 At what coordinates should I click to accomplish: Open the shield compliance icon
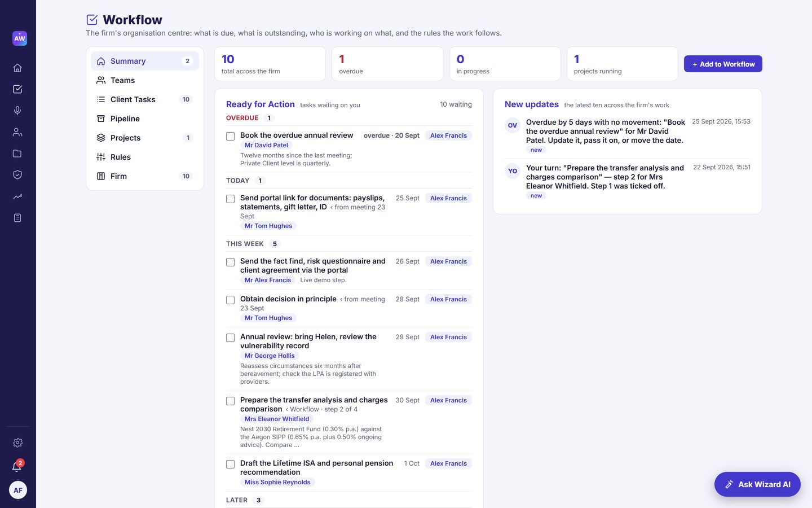pos(17,175)
